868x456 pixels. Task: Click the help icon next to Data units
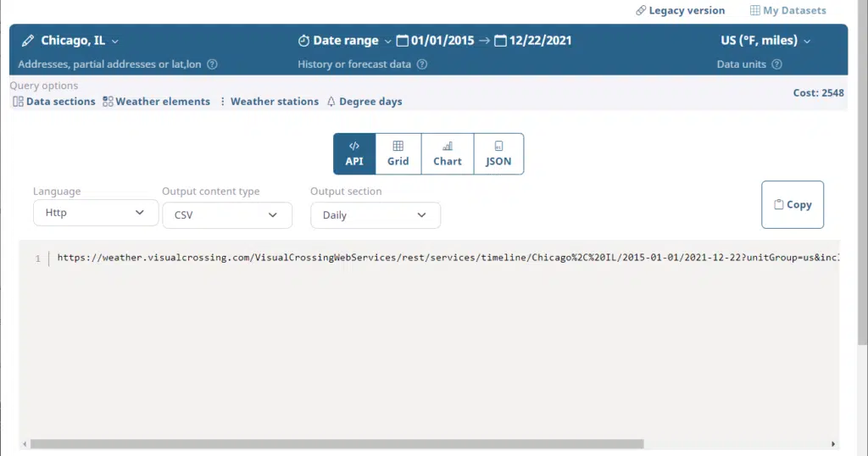click(x=776, y=64)
